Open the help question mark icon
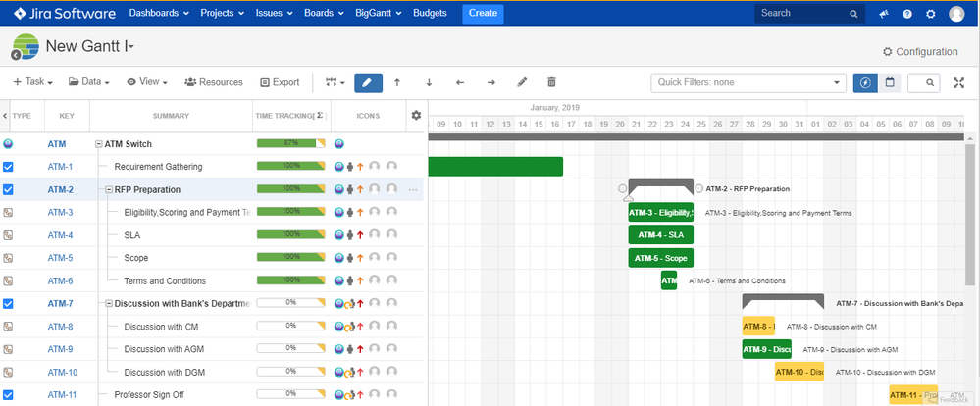The width and height of the screenshot is (980, 406). click(907, 14)
